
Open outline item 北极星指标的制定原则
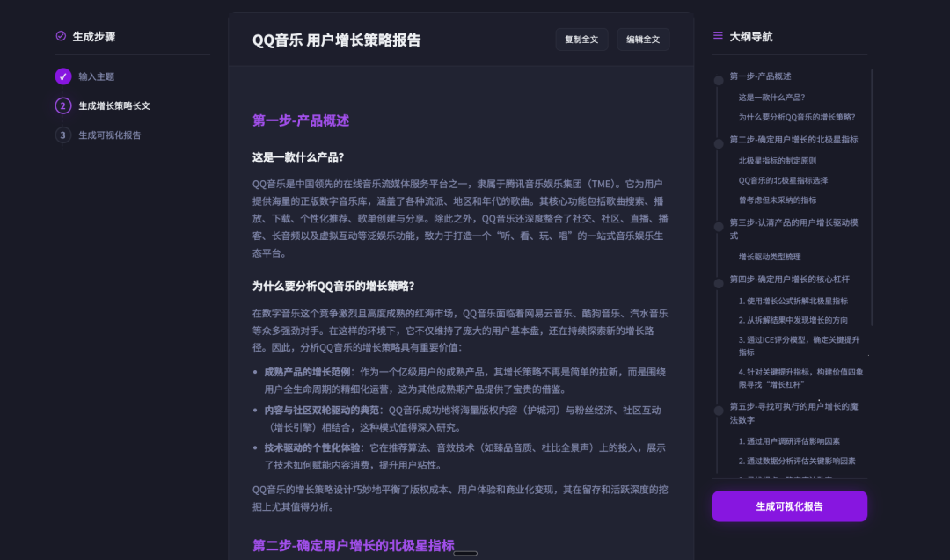point(778,161)
